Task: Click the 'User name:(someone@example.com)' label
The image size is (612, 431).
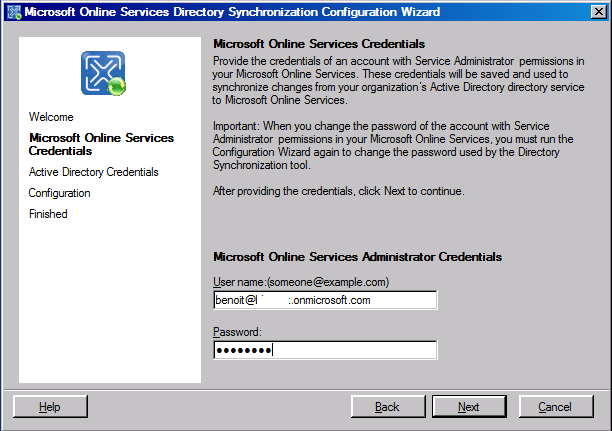Action: 301,281
